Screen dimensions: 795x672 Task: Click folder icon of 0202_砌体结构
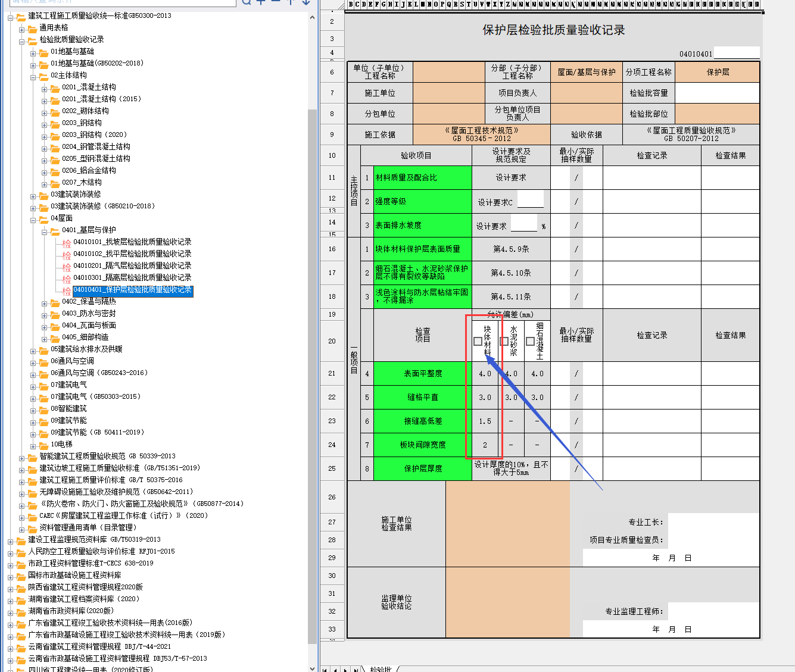coord(55,111)
